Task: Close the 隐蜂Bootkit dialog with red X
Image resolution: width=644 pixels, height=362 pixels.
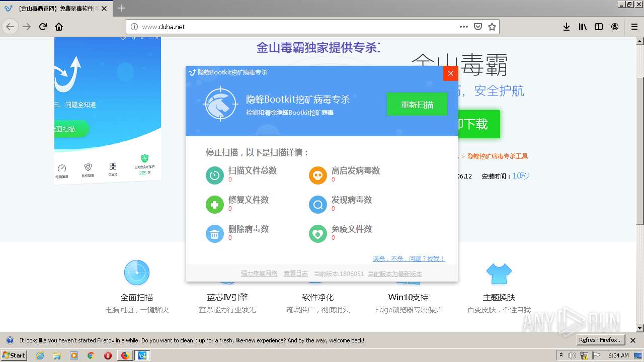Action: (x=450, y=73)
